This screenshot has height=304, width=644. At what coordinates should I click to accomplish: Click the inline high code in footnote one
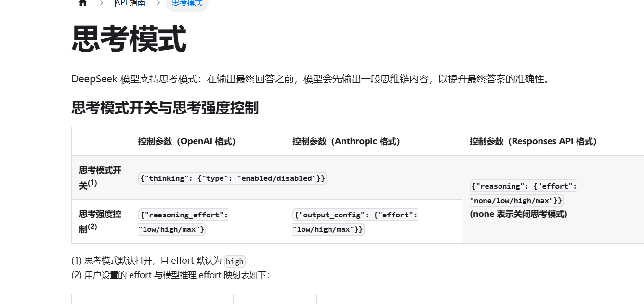(235, 261)
